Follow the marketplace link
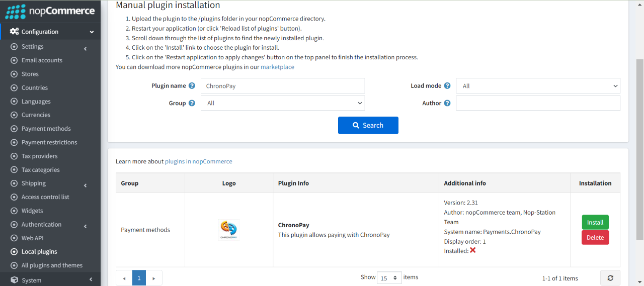Image resolution: width=644 pixels, height=286 pixels. pos(277,67)
